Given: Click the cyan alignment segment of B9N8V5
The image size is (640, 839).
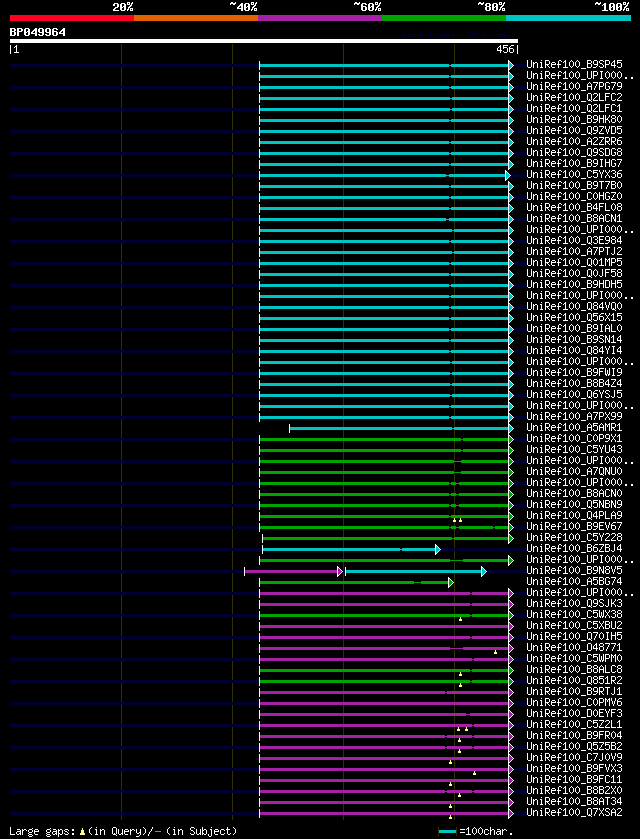Looking at the screenshot, I should (x=414, y=571).
